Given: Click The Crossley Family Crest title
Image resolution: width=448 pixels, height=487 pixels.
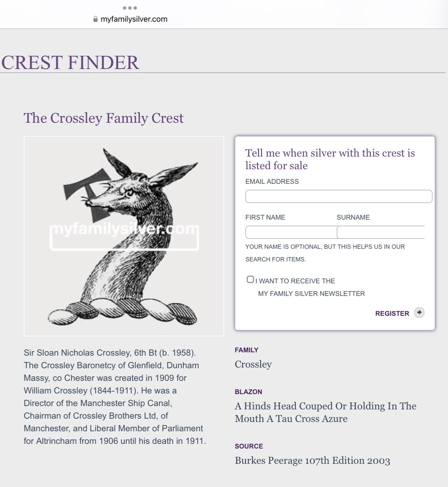Looking at the screenshot, I should click(x=103, y=118).
